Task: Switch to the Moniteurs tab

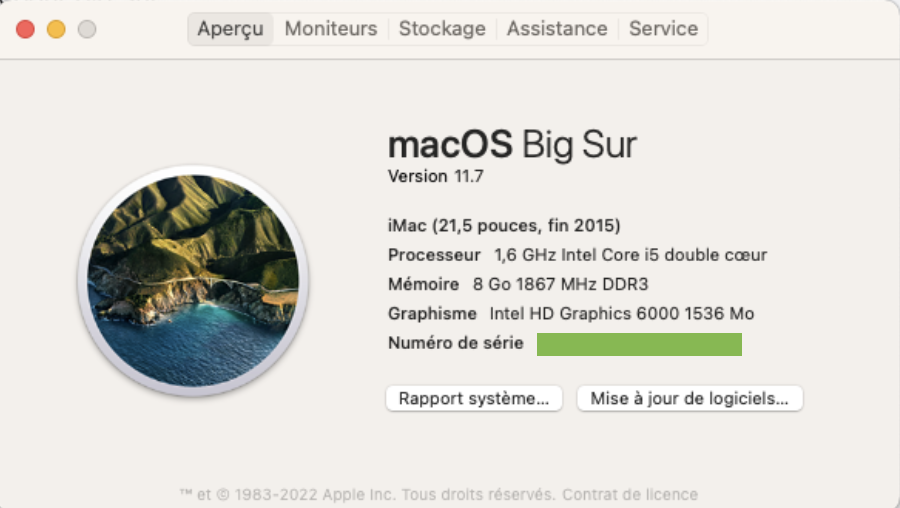Action: [331, 29]
